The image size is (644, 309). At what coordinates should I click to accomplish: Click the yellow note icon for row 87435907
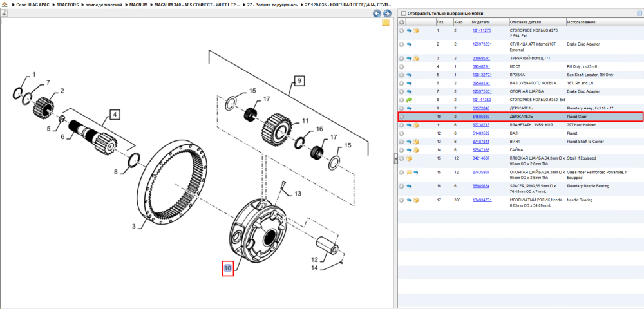[x=409, y=173]
